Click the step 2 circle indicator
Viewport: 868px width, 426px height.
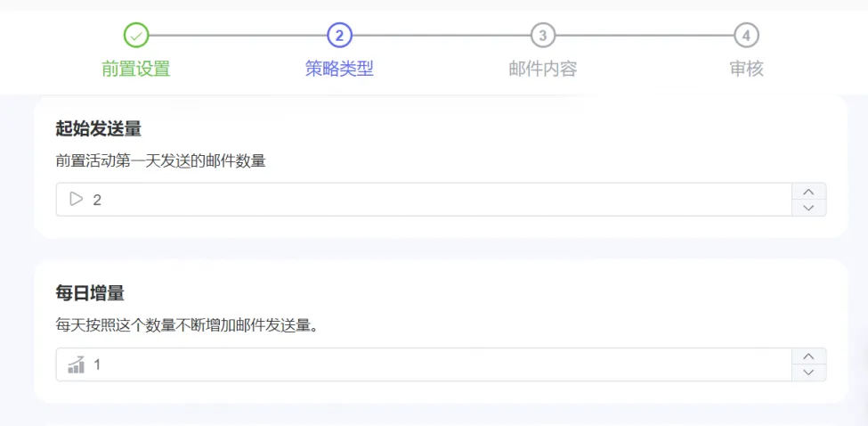pos(339,36)
